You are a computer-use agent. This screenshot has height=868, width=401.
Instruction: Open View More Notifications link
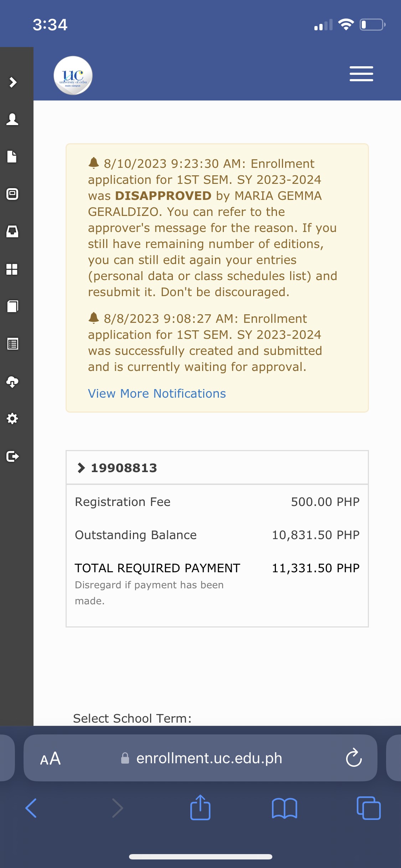[157, 393]
